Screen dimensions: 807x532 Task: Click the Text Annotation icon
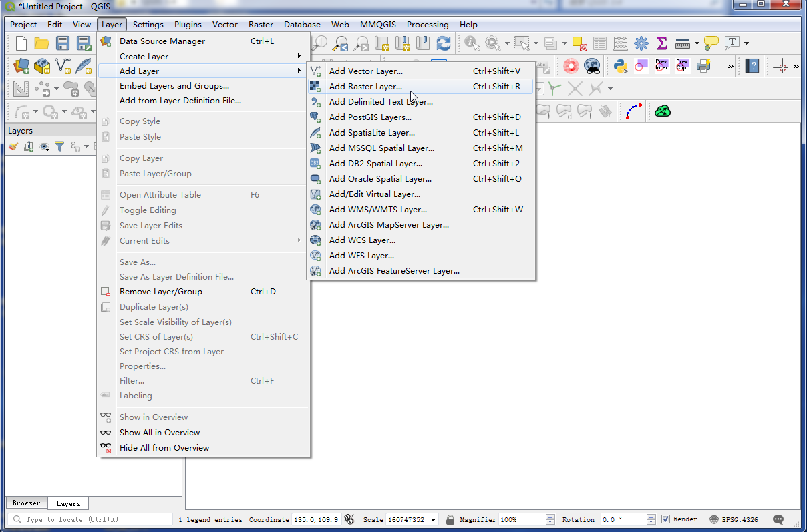[x=732, y=43]
